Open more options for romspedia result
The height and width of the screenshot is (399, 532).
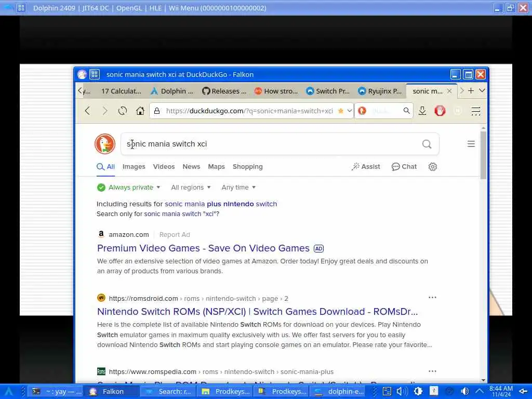pyautogui.click(x=432, y=371)
